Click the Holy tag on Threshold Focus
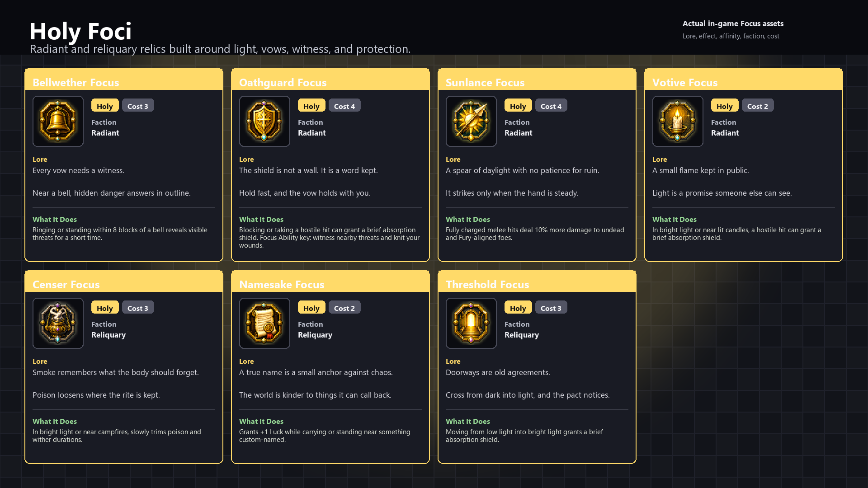This screenshot has height=488, width=868. (x=518, y=308)
